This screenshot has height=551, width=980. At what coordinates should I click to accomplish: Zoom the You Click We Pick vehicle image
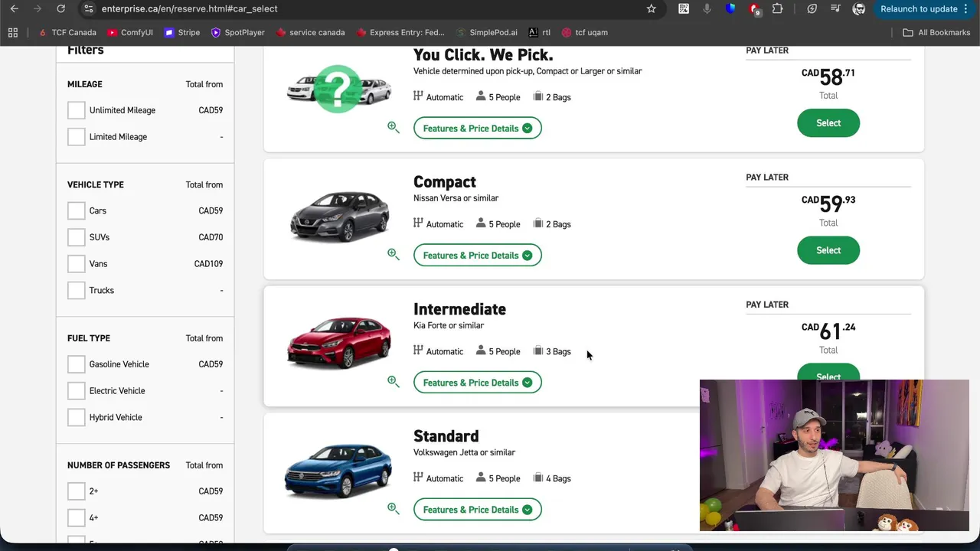pos(394,128)
